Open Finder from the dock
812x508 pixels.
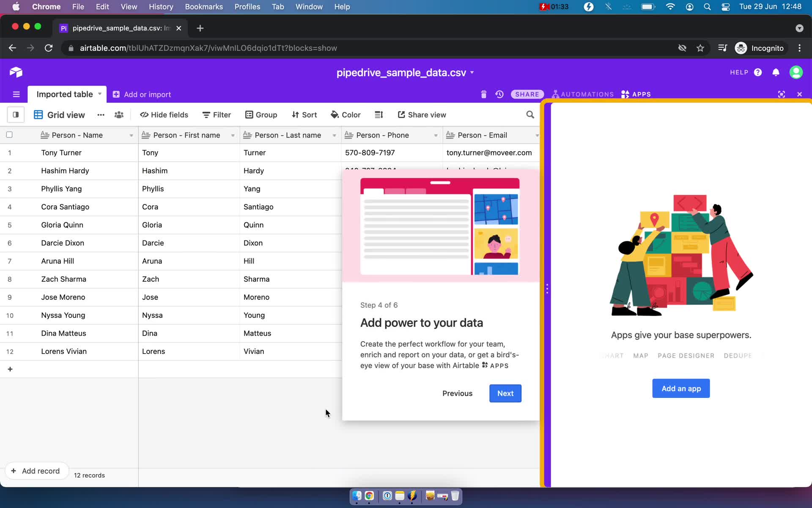coord(357,496)
